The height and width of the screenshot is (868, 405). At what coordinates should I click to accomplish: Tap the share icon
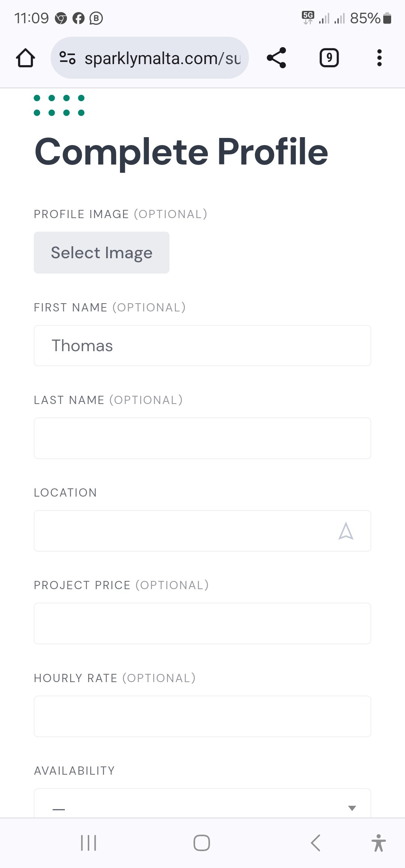click(x=276, y=58)
